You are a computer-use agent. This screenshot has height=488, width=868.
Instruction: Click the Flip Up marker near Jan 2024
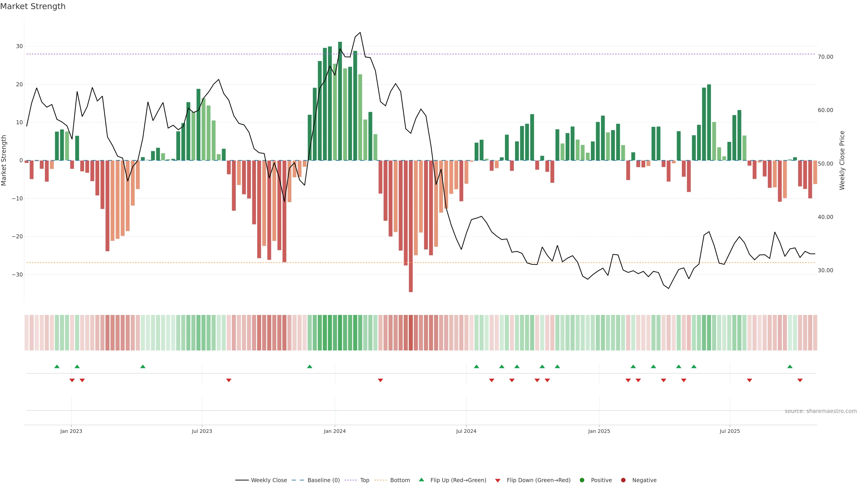pyautogui.click(x=310, y=366)
